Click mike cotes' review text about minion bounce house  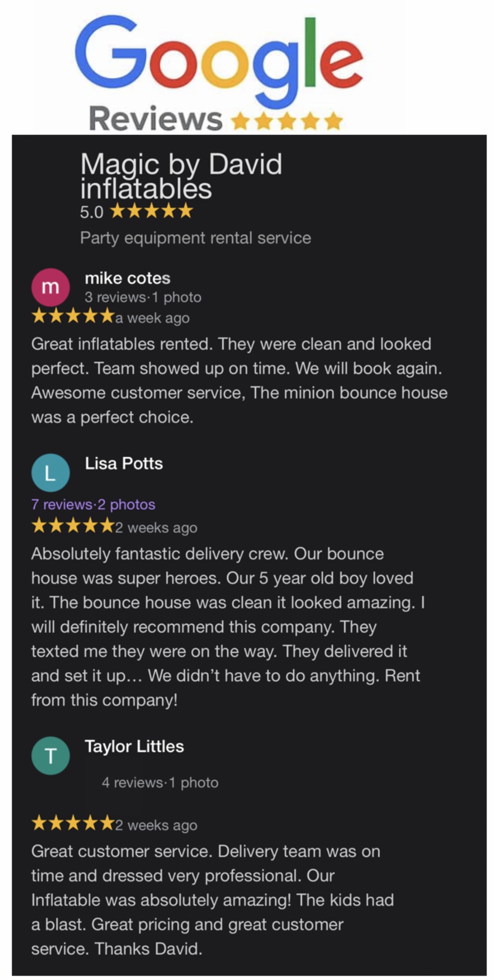[239, 380]
